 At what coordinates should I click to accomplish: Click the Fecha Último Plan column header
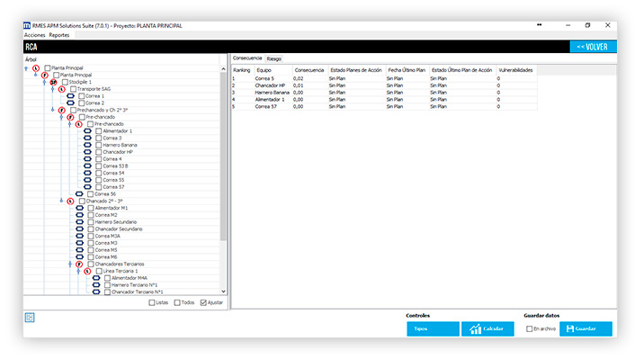(407, 70)
